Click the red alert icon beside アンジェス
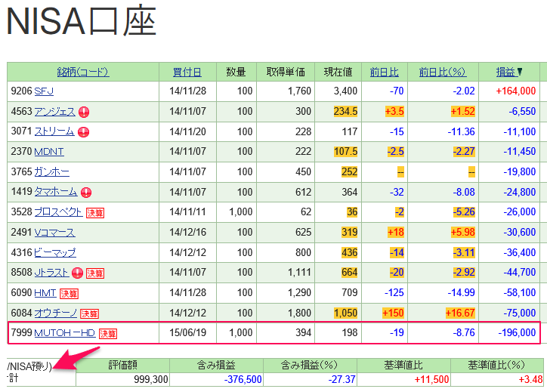Viewport: 547px width, 392px height. (x=84, y=112)
